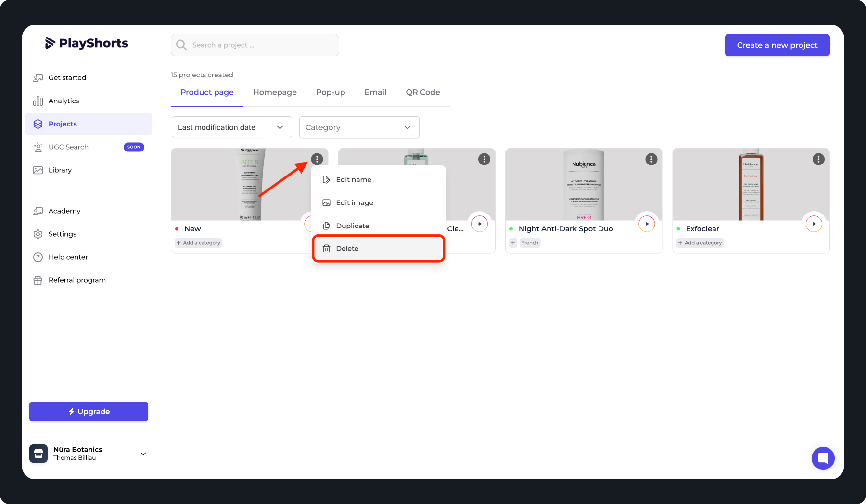The image size is (866, 504).
Task: Click the plus button beside the French tag
Action: 513,243
